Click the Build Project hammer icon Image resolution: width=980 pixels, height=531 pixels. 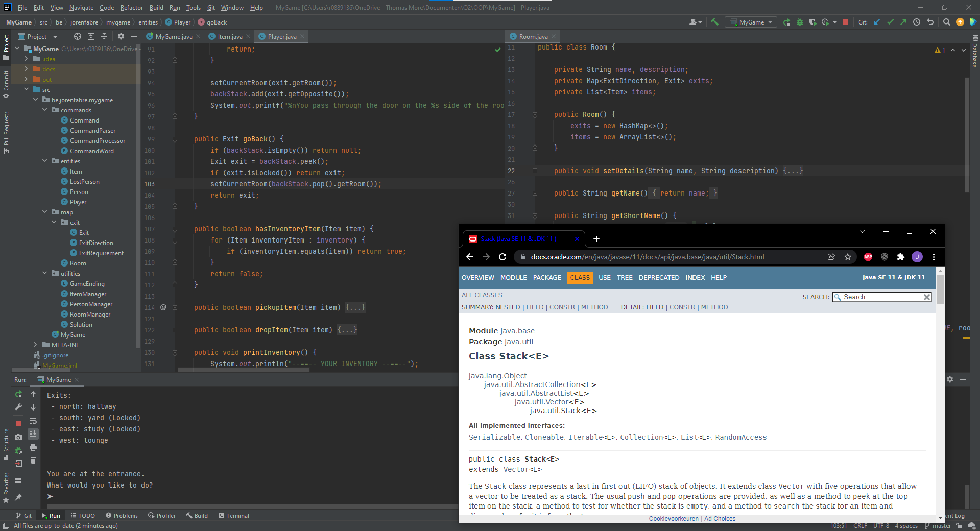coord(714,22)
